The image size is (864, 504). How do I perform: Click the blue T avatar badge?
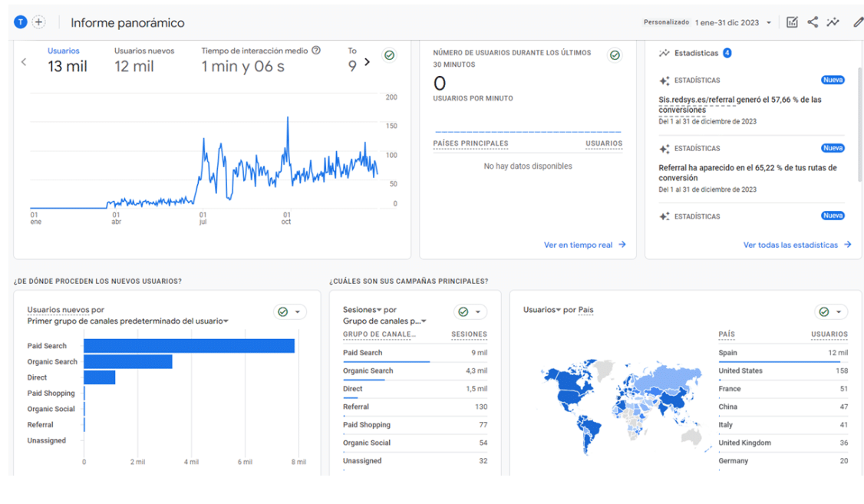point(21,23)
